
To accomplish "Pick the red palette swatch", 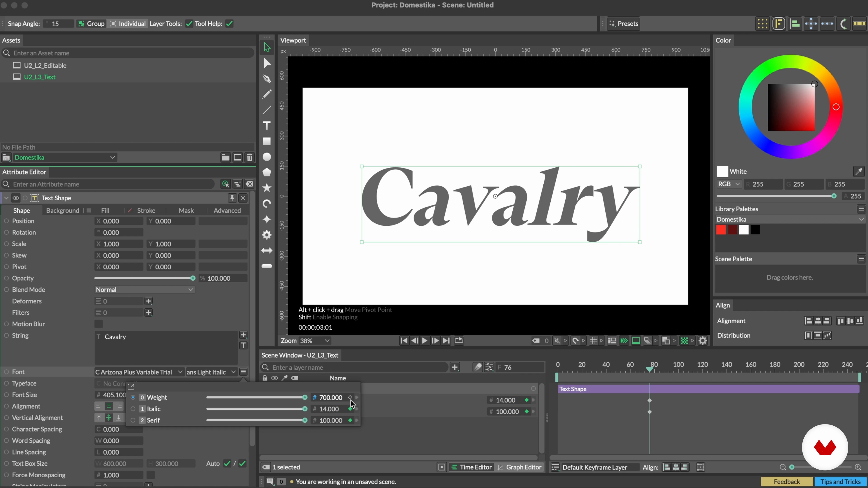I will 721,230.
